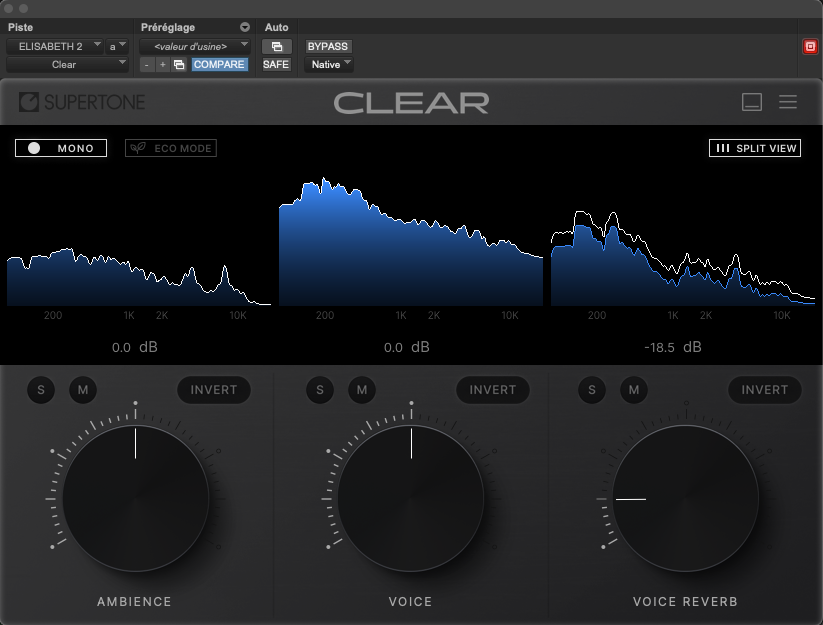Click the Ambience spectrum display

[139, 241]
